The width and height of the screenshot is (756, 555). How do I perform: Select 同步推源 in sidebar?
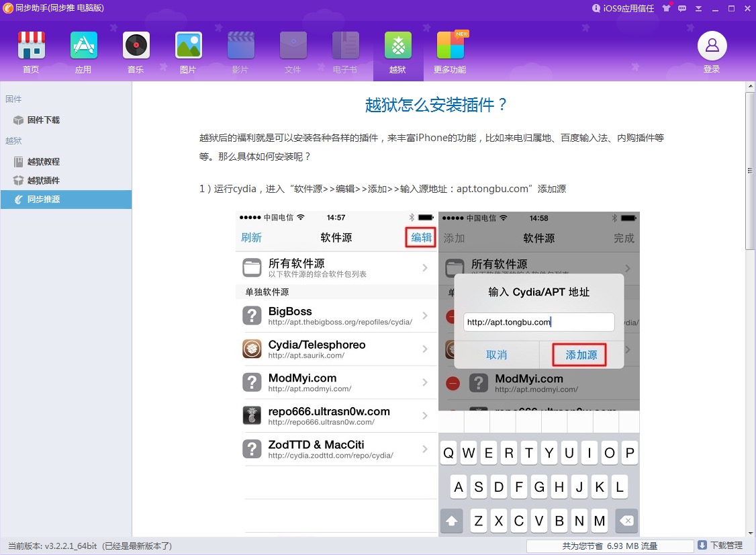66,200
